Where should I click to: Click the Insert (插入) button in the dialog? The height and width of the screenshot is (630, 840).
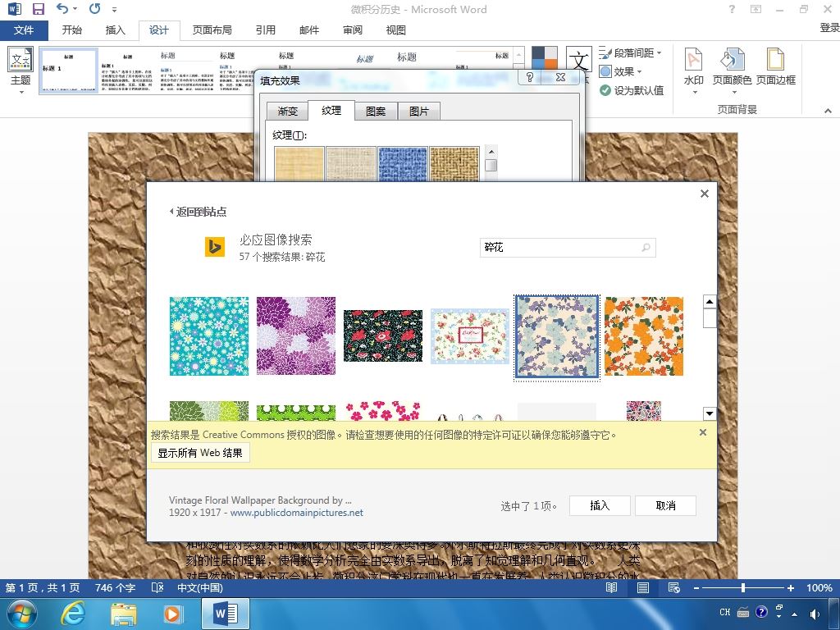point(600,505)
